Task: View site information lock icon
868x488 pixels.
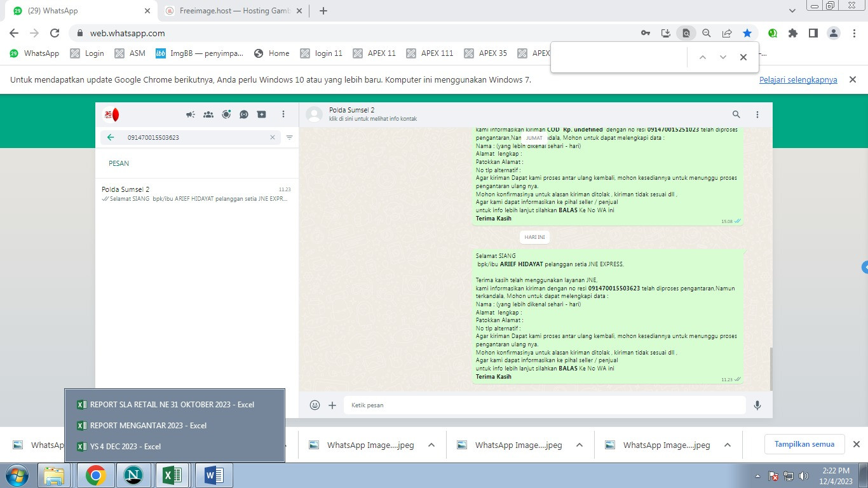Action: coord(80,33)
